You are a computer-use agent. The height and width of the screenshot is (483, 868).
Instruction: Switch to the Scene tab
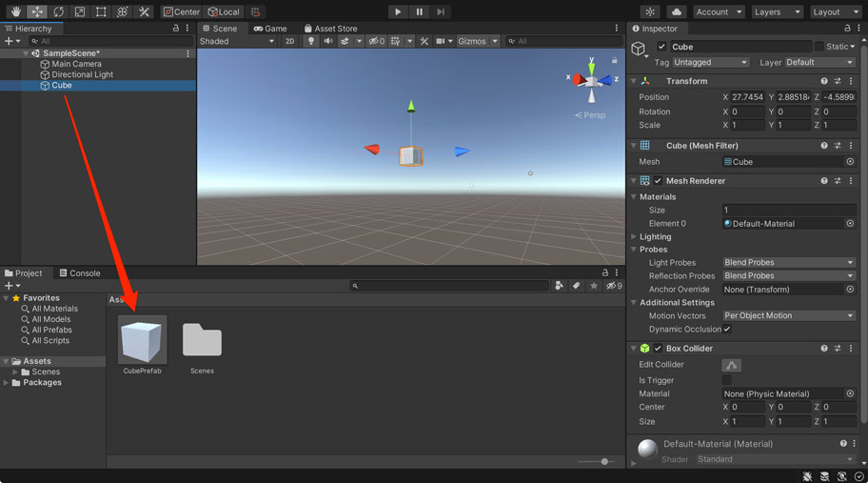[220, 29]
